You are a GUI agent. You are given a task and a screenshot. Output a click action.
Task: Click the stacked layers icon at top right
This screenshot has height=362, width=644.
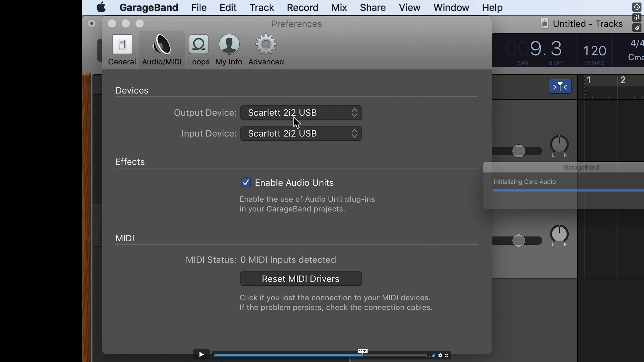point(637,17)
